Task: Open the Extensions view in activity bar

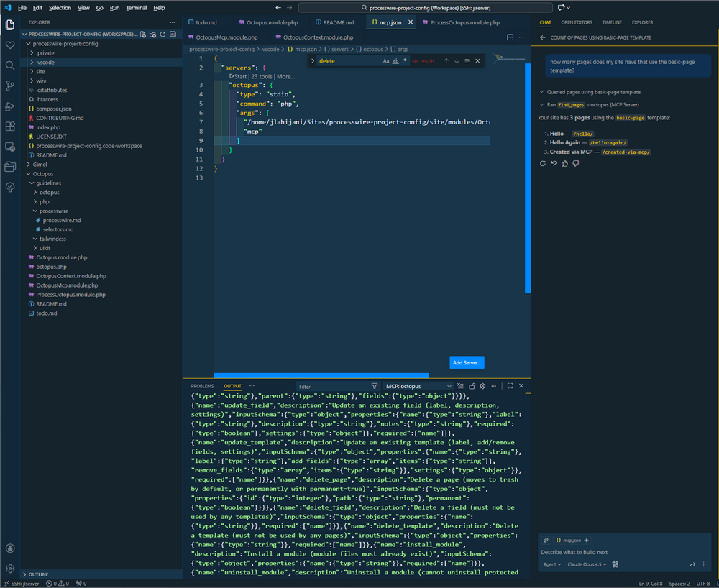Action: pyautogui.click(x=10, y=126)
